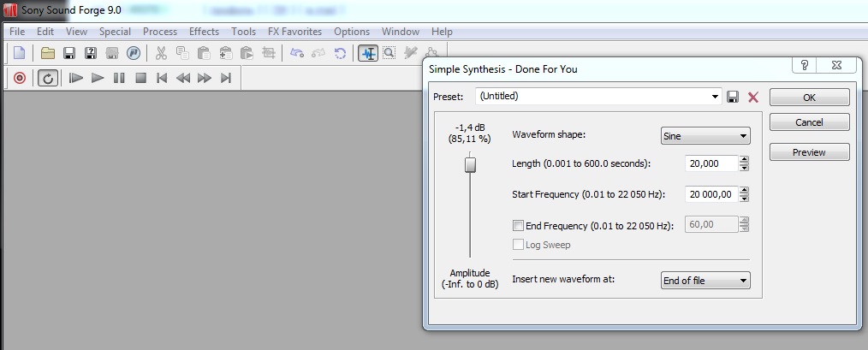868x350 pixels.
Task: Open the Process menu
Action: (x=160, y=32)
